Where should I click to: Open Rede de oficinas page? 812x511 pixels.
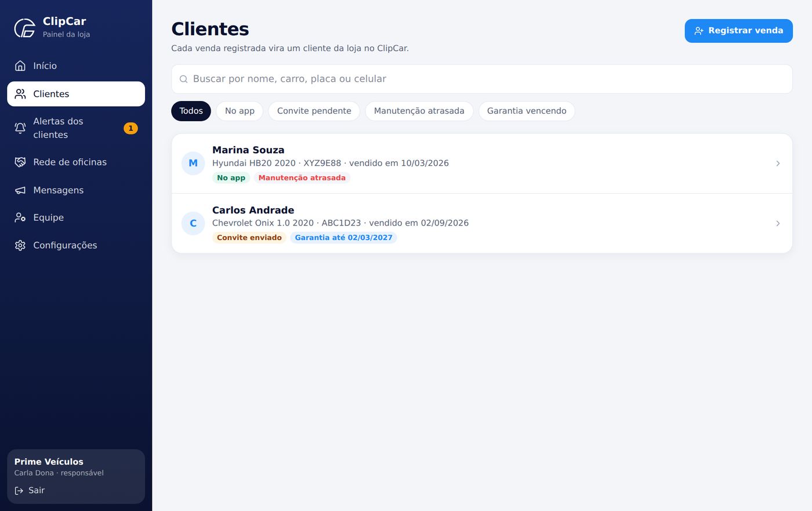click(x=76, y=162)
